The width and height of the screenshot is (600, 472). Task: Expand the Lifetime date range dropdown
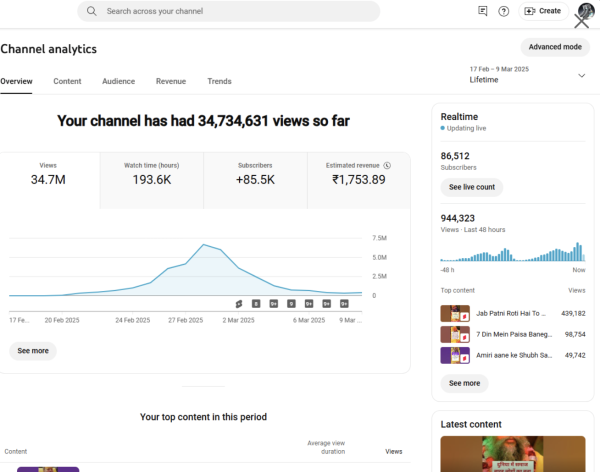tap(581, 75)
